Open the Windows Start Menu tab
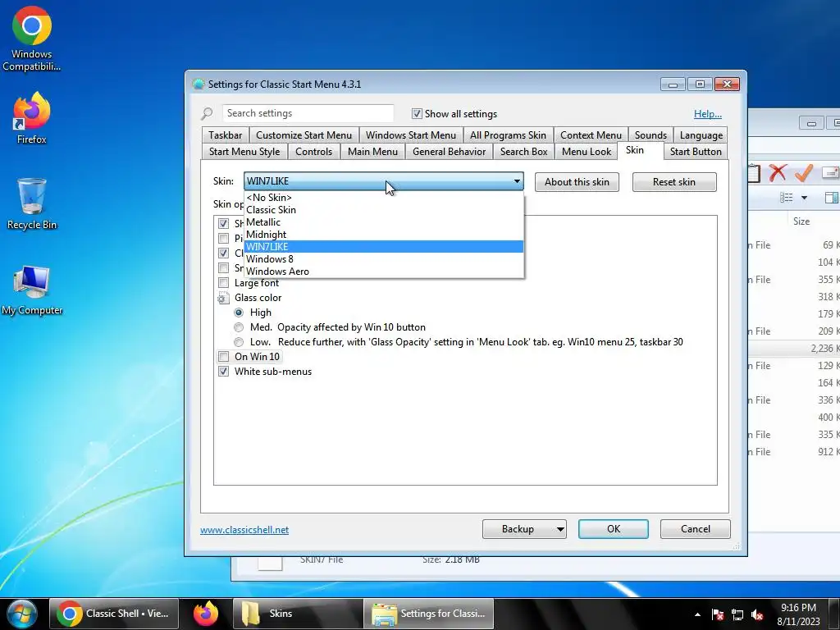 point(411,135)
